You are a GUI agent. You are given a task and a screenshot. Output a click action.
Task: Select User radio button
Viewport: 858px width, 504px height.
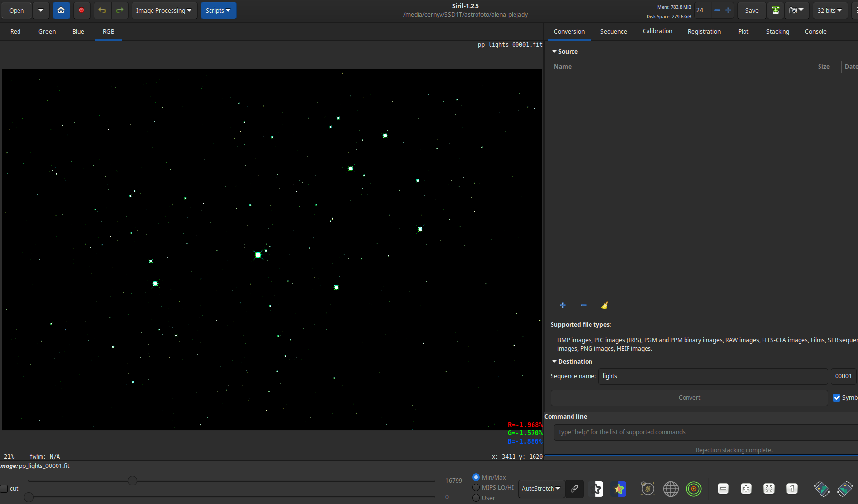[476, 498]
